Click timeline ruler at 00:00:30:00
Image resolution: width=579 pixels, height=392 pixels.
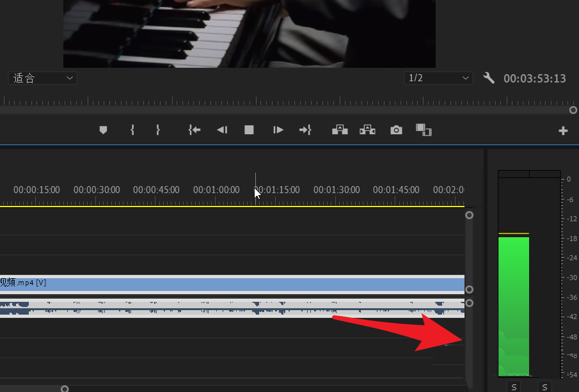(97, 190)
